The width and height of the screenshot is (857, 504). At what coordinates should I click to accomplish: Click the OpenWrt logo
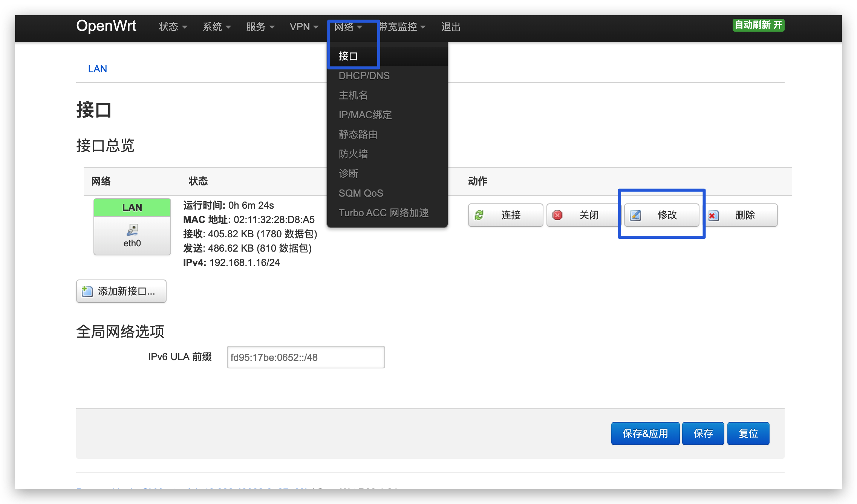pyautogui.click(x=106, y=26)
